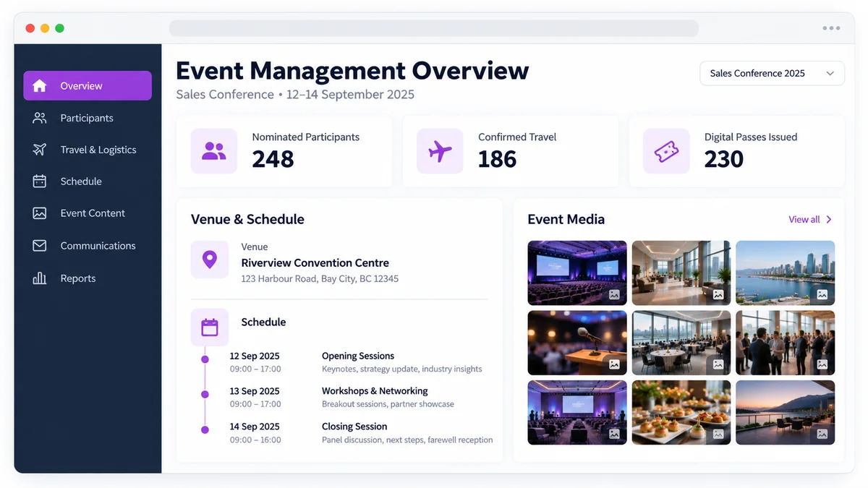Click image badge on the city waterfront photo

tap(822, 295)
